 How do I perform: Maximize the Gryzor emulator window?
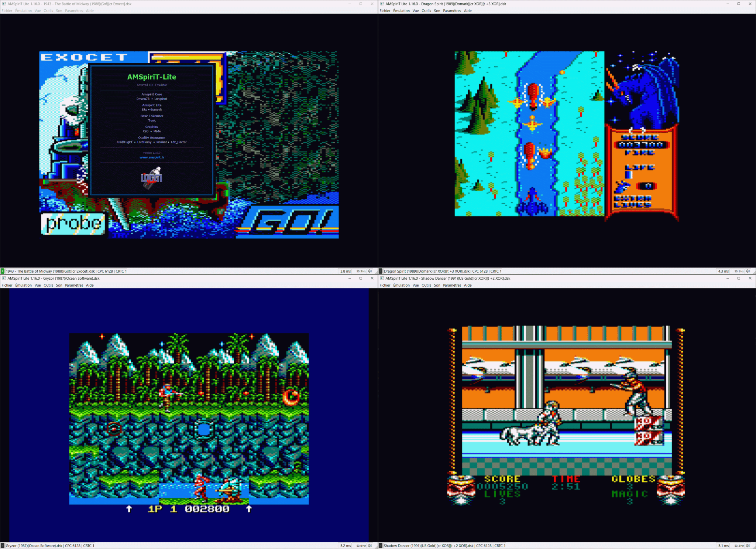[x=361, y=278]
